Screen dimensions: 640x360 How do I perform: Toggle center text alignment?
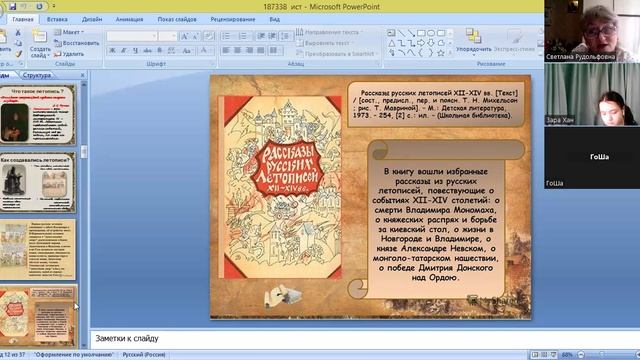(238, 51)
